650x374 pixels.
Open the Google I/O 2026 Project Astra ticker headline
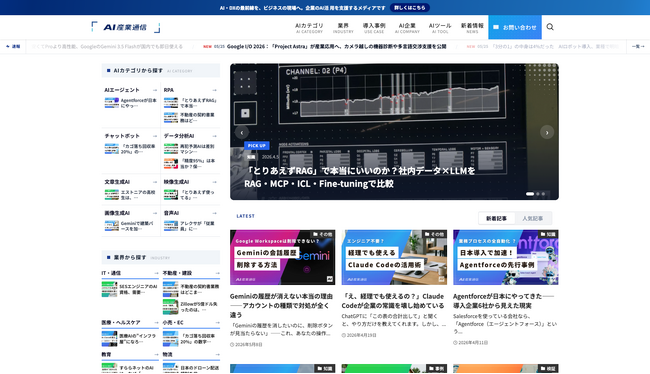[x=337, y=46]
